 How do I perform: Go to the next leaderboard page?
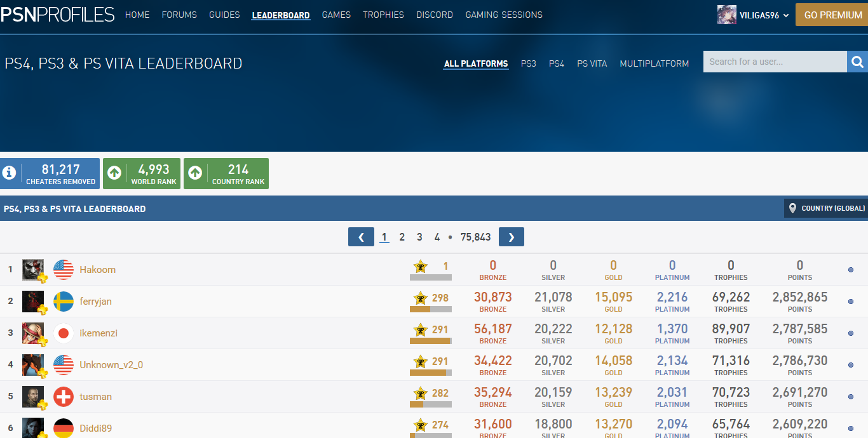512,237
